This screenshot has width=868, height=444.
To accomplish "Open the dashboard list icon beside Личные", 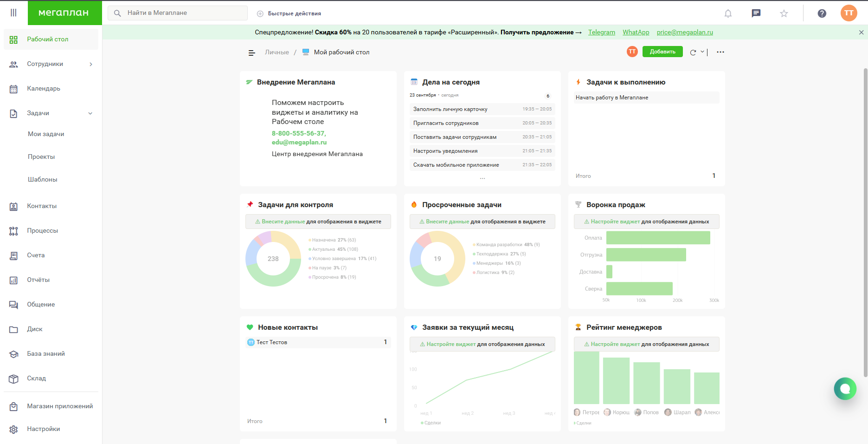I will (x=252, y=52).
